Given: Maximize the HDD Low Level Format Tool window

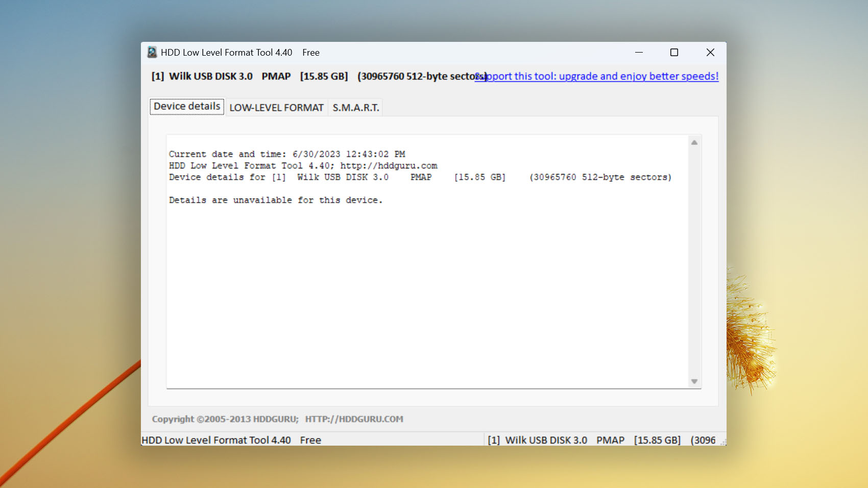Looking at the screenshot, I should coord(674,52).
